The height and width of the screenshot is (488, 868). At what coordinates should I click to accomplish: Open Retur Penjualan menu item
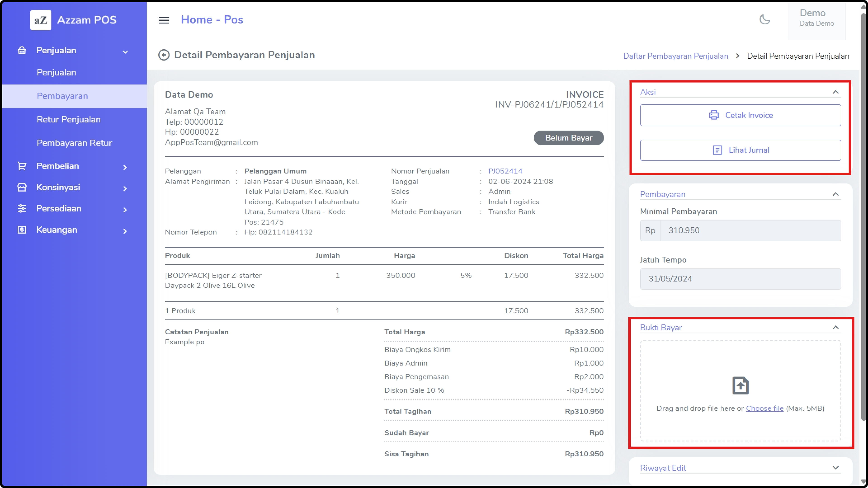click(69, 119)
